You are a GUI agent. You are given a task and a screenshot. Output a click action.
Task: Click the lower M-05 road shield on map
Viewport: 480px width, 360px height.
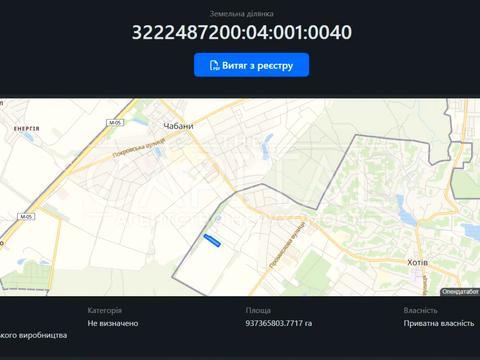26,217
